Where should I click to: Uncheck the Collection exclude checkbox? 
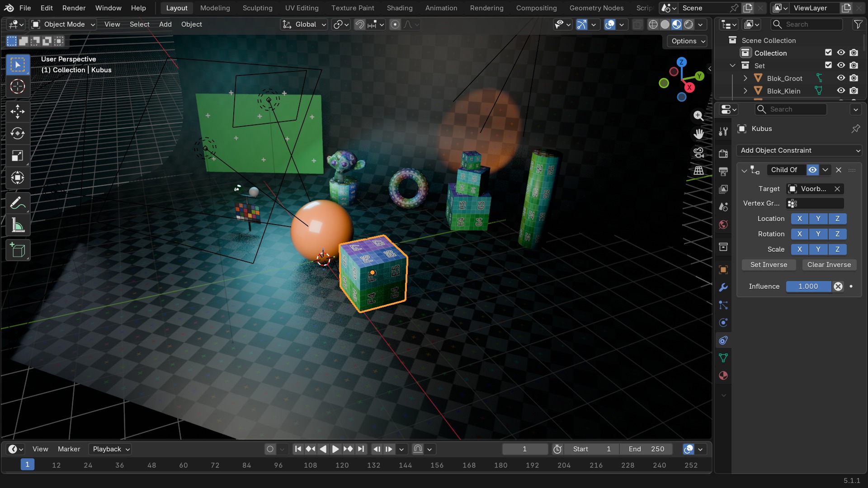coord(828,53)
